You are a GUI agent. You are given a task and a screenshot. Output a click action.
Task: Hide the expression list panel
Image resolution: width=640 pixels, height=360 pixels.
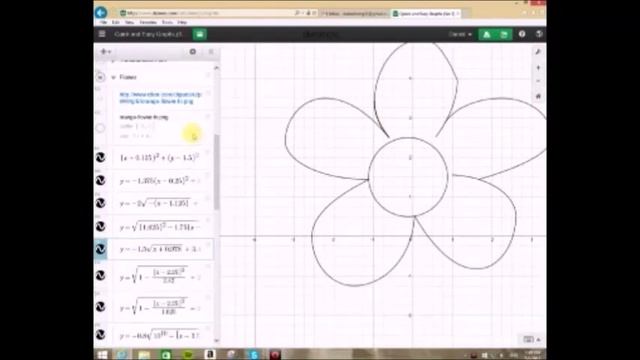point(211,52)
